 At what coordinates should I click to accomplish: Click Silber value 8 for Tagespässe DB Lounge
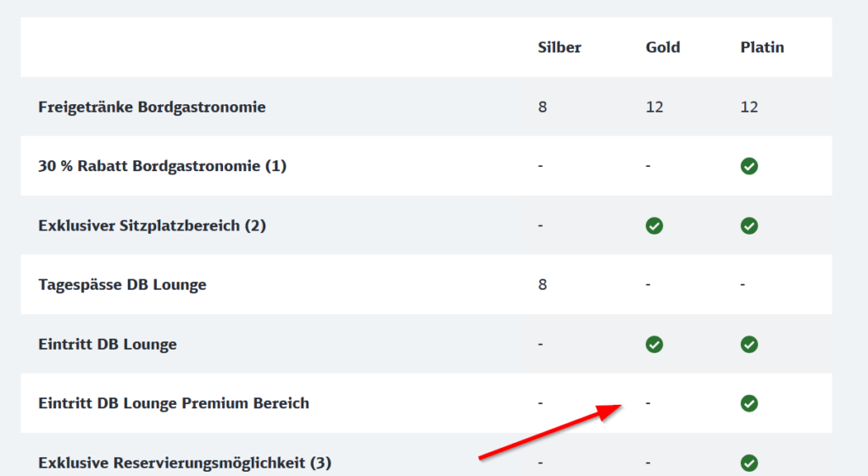542,285
